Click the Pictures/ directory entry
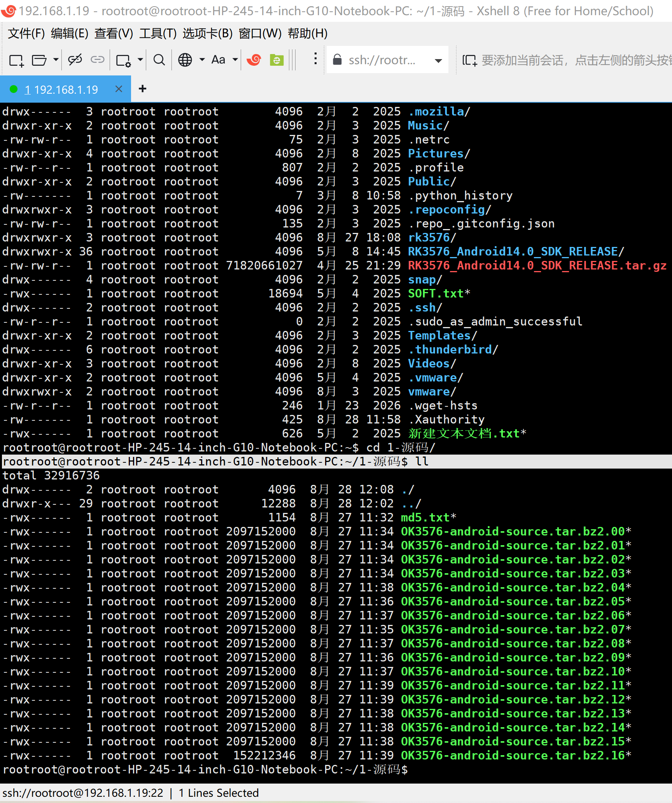The height and width of the screenshot is (803, 672). [x=439, y=154]
